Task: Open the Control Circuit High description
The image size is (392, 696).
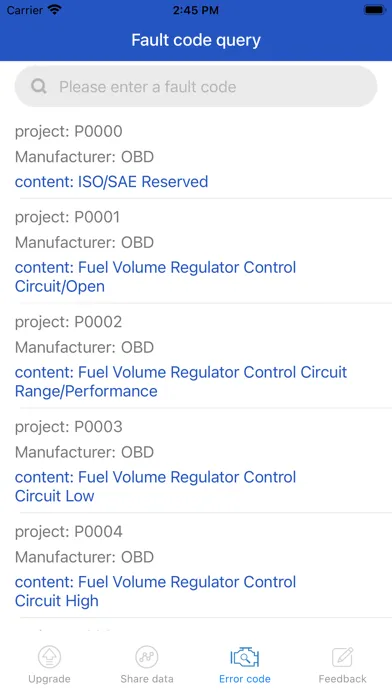Action: point(155,591)
